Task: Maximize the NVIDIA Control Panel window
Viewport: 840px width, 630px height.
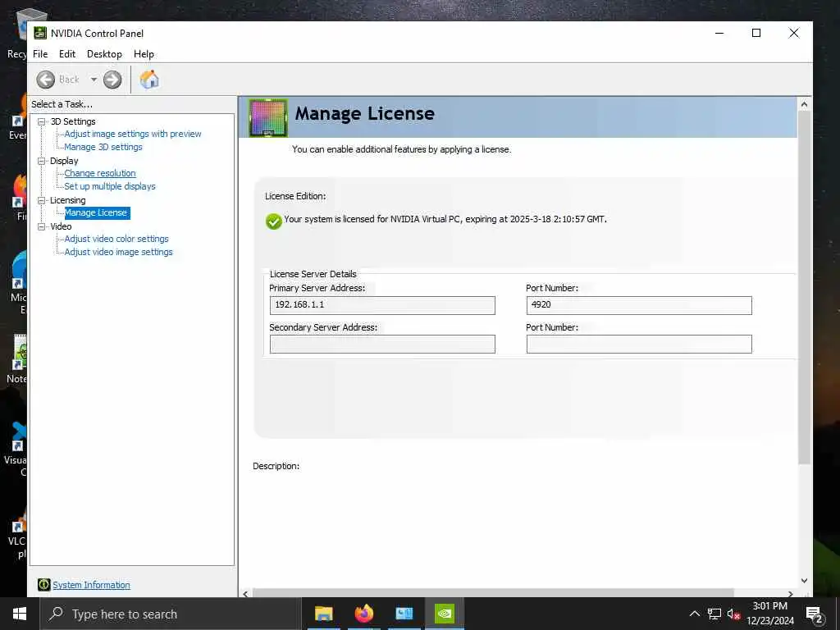Action: tap(756, 33)
